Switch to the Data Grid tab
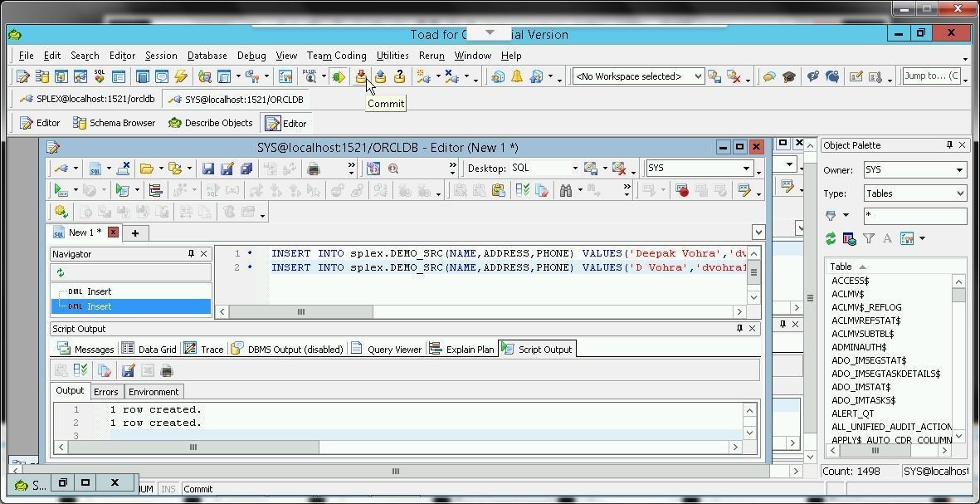The height and width of the screenshot is (504, 980). point(149,349)
